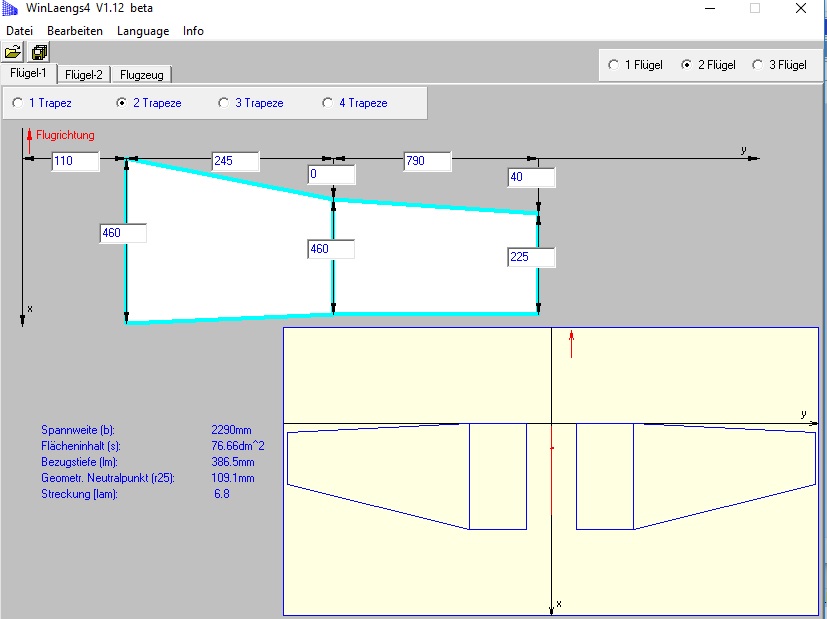Open the Flugzeug tab
Image resolution: width=827 pixels, height=619 pixels.
tap(141, 74)
